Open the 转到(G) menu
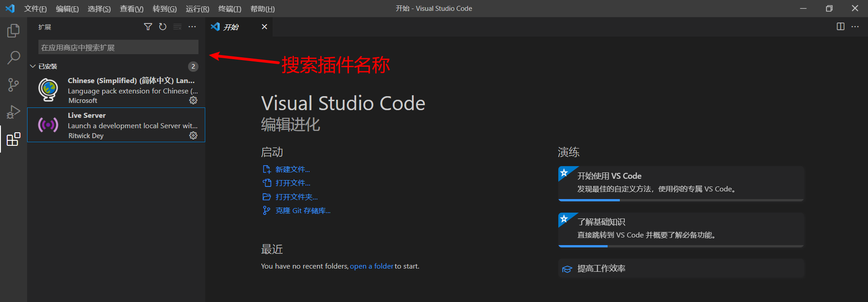This screenshot has width=868, height=302. [165, 9]
